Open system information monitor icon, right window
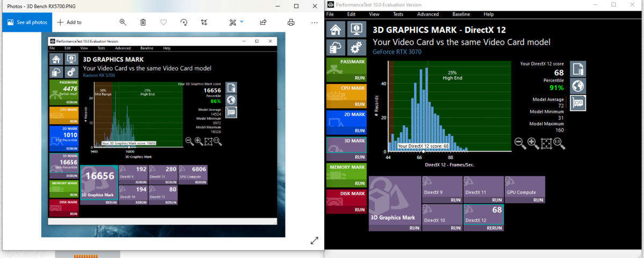The height and width of the screenshot is (258, 644). [x=356, y=30]
